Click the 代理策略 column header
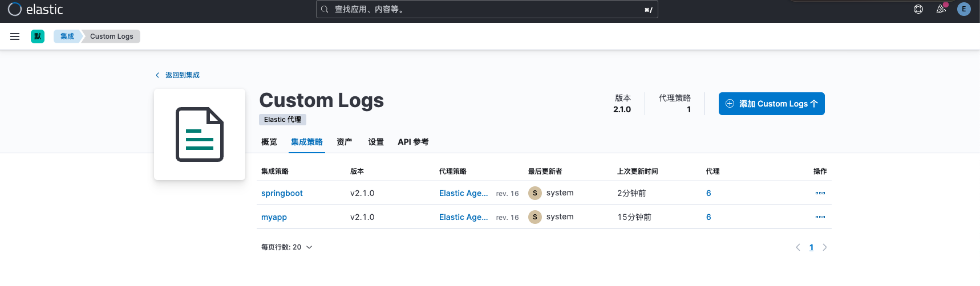 [453, 171]
